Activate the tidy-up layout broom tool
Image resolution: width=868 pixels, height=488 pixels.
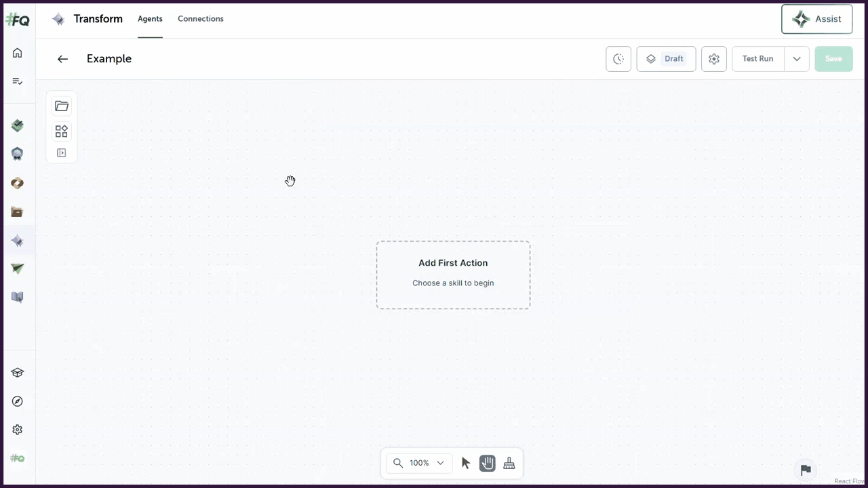coord(509,463)
